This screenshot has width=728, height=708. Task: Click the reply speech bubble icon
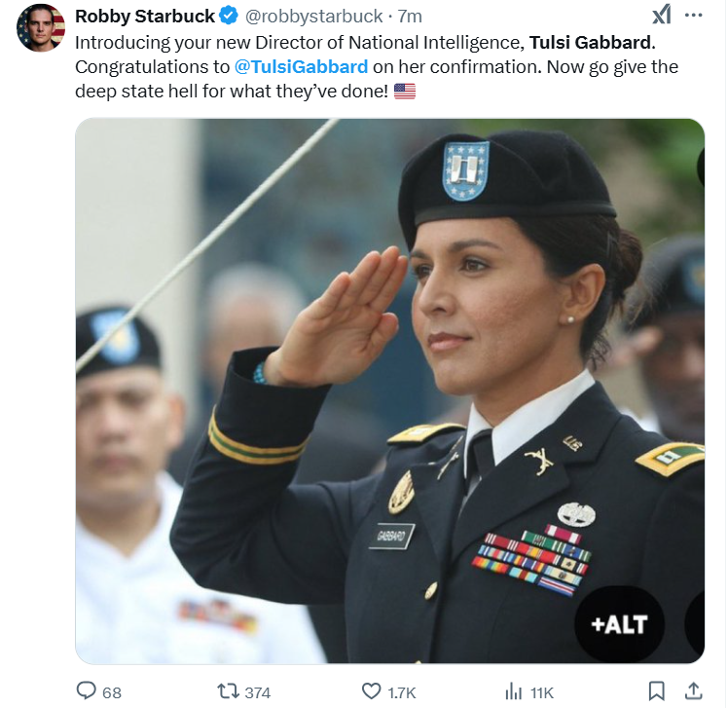pos(88,691)
